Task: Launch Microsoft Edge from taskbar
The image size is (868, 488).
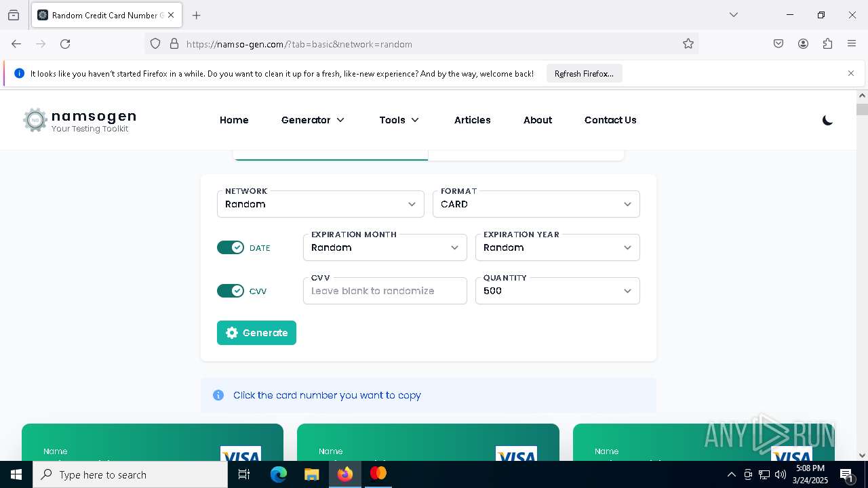Action: pyautogui.click(x=279, y=474)
